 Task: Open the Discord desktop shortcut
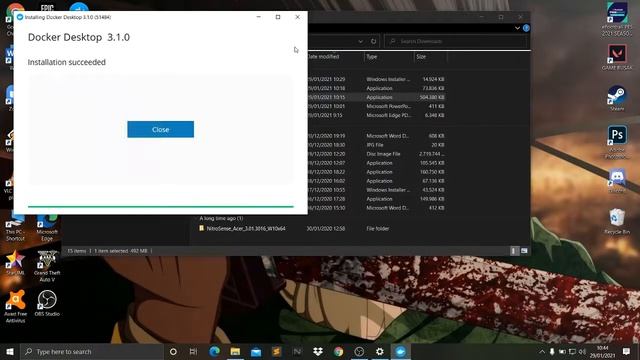pos(617,180)
